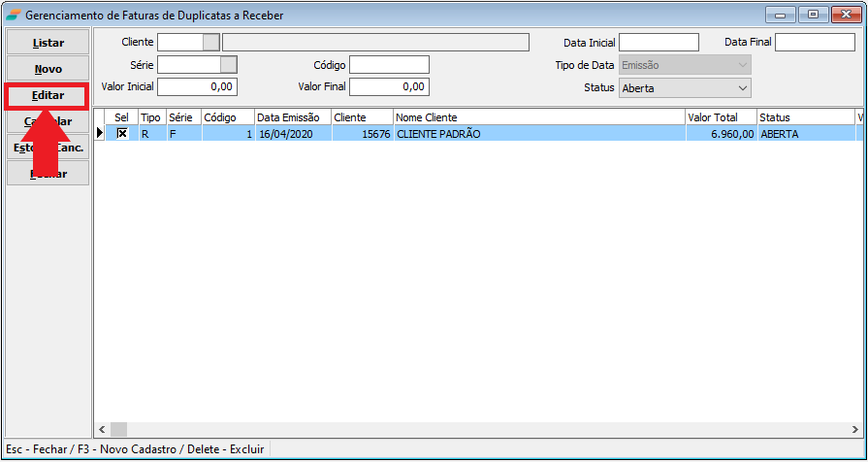The image size is (868, 462).
Task: Sort by Nome Cliente column header
Action: [x=538, y=117]
